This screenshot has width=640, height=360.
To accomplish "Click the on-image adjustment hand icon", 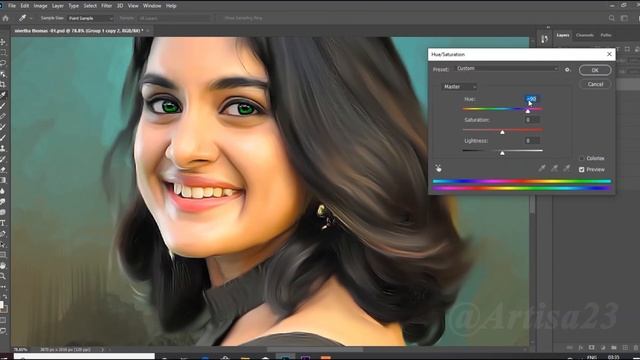I will [x=438, y=168].
